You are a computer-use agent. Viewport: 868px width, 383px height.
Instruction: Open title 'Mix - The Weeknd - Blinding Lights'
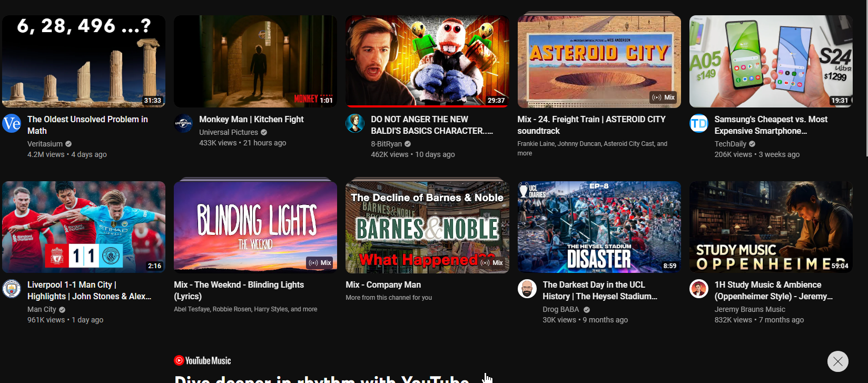239,290
